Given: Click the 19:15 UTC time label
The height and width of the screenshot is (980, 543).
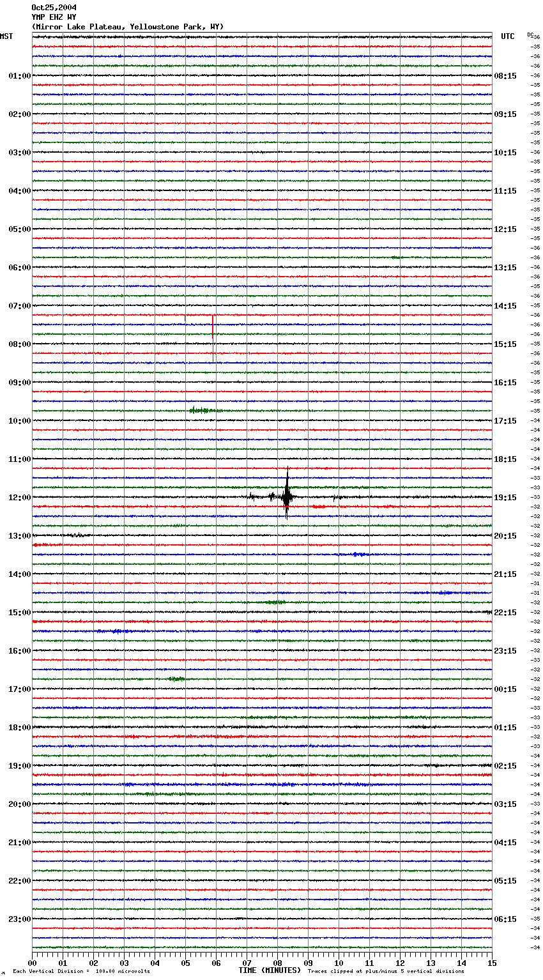Looking at the screenshot, I should click(x=505, y=498).
